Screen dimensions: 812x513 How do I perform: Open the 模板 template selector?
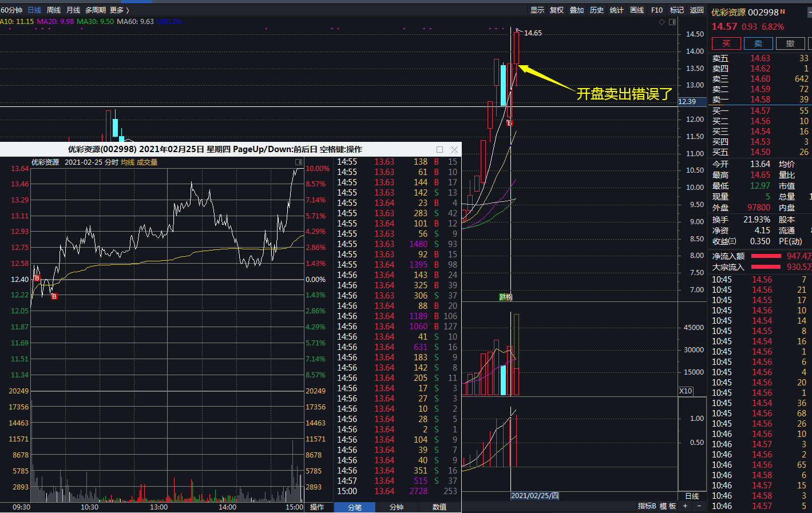[668, 506]
